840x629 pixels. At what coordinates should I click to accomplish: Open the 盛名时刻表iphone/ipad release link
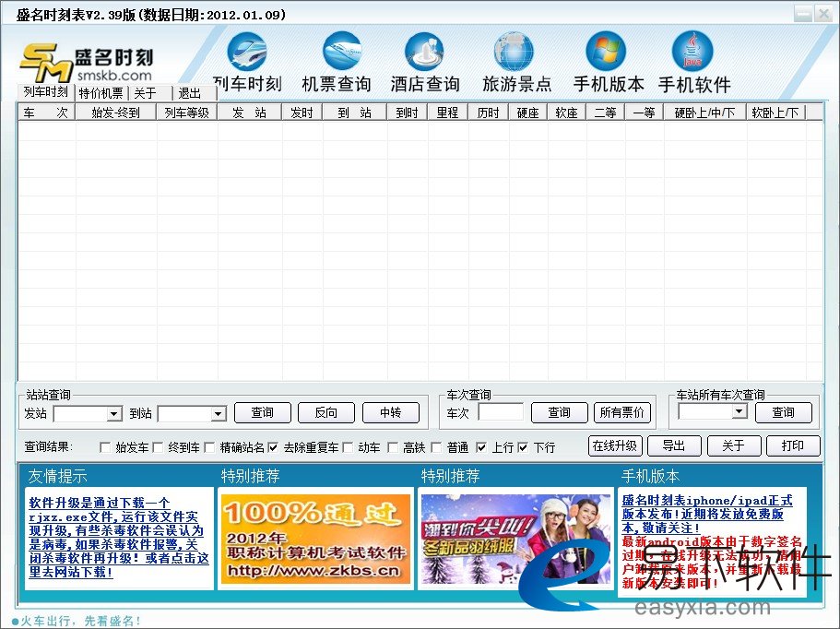point(706,514)
